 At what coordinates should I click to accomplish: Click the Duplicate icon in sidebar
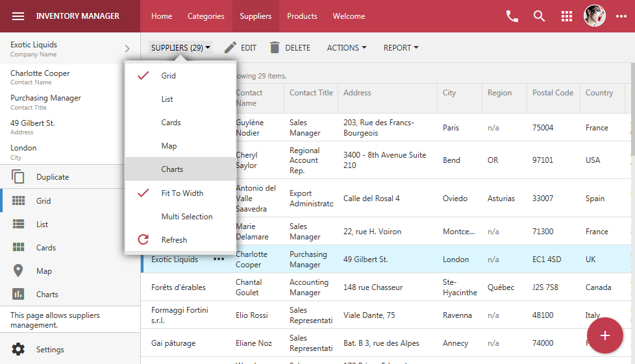point(18,177)
